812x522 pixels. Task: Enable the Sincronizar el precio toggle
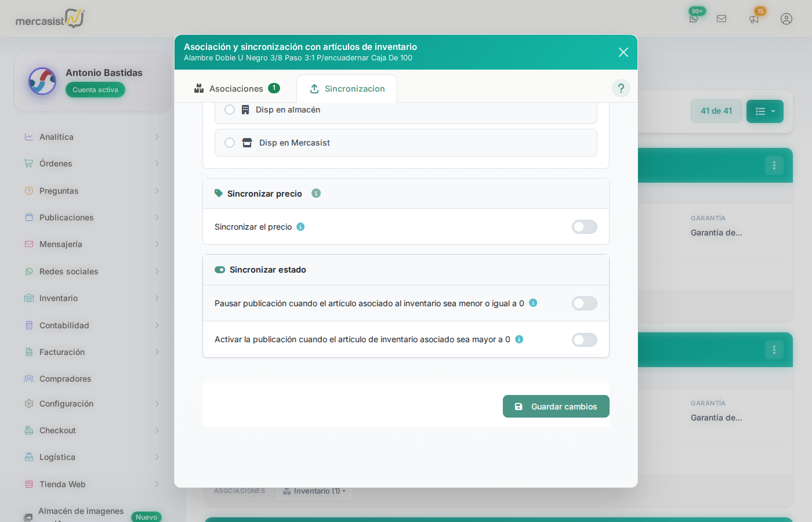pyautogui.click(x=584, y=227)
